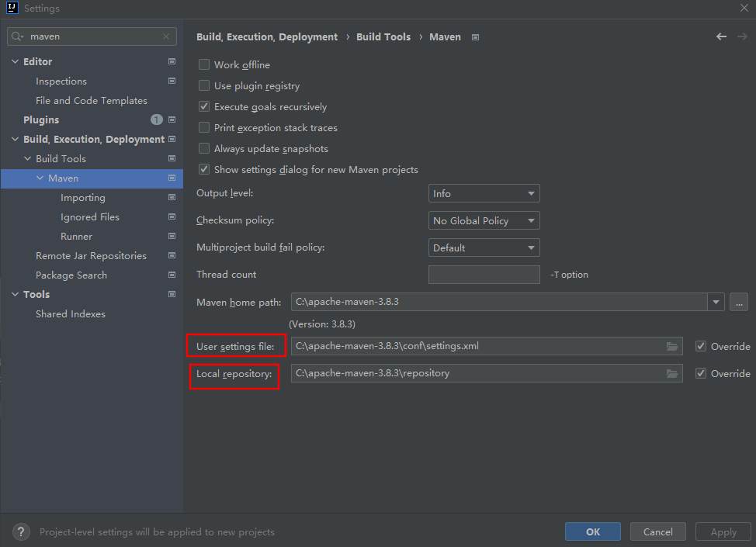Open Remote Jar Repositories settings
The image size is (756, 547).
pos(91,255)
